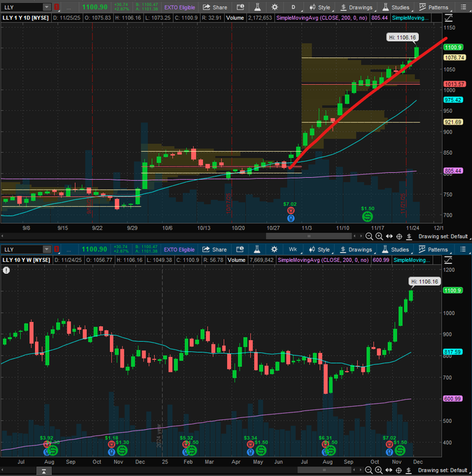Select the weekly chart's SimpleMovingAvg (CLOSE, 200, 0, no) label
The height and width of the screenshot is (476, 472).
323,260
